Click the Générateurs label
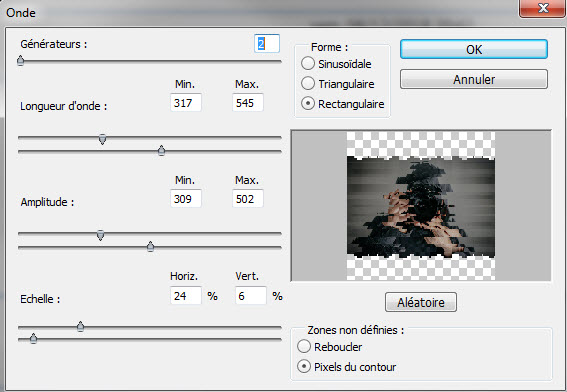Screen dimensions: 567x392 click(x=54, y=44)
